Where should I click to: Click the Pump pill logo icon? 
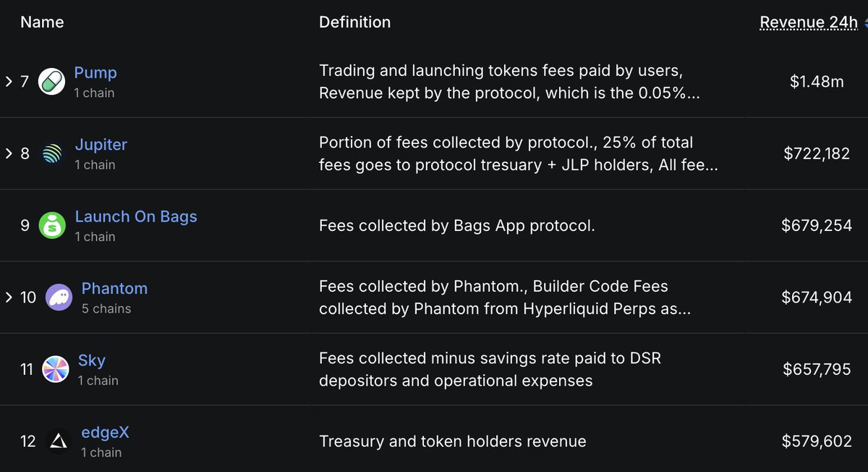[x=51, y=81]
